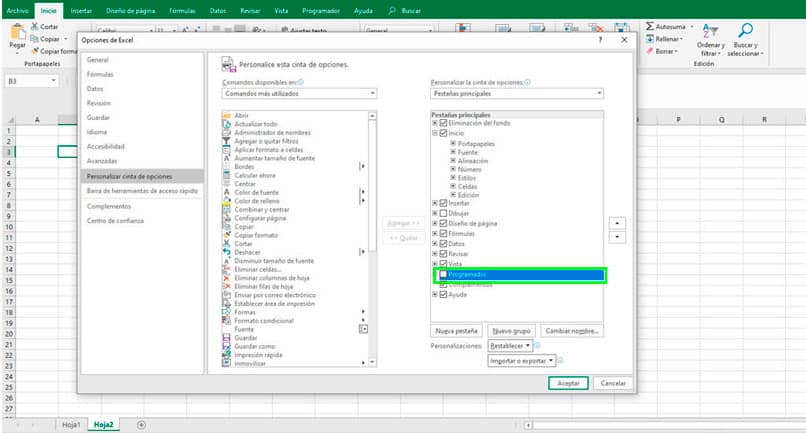The height and width of the screenshot is (433, 806).
Task: Click the Eliminar filas de hoja icon
Action: [x=226, y=286]
